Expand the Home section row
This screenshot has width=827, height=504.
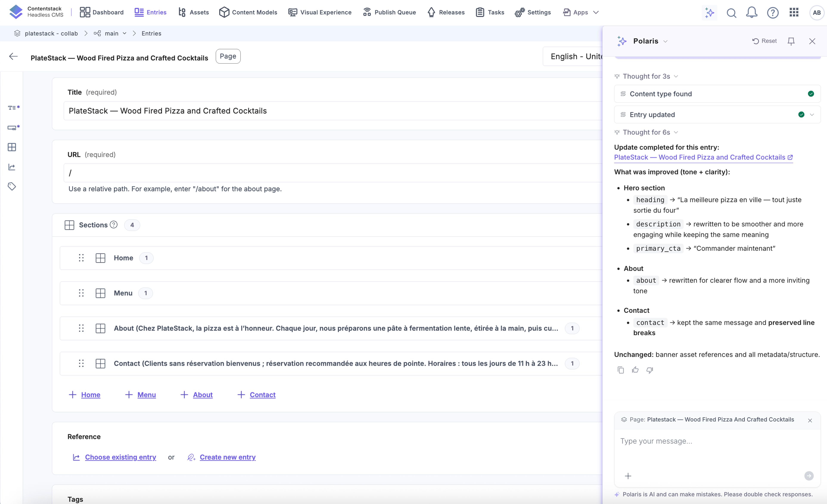331,258
